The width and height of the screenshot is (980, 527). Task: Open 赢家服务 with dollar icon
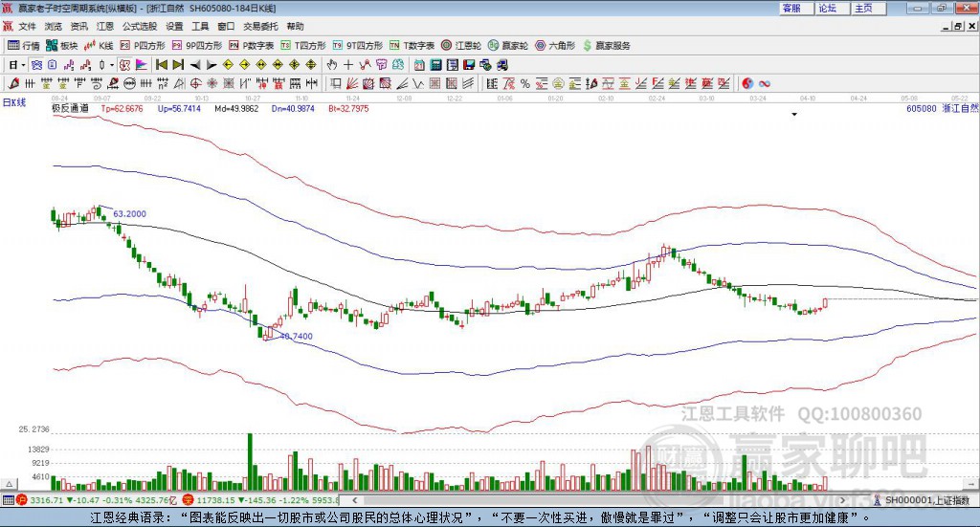[606, 46]
